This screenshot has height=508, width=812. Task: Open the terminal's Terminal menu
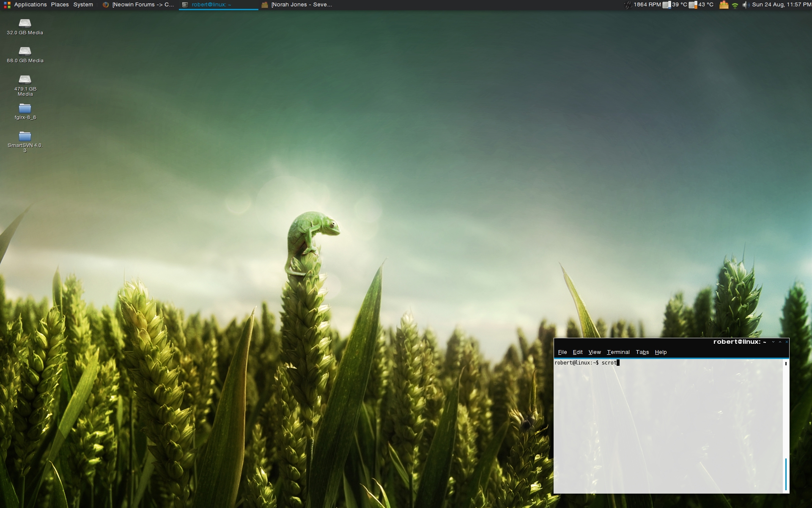point(618,352)
